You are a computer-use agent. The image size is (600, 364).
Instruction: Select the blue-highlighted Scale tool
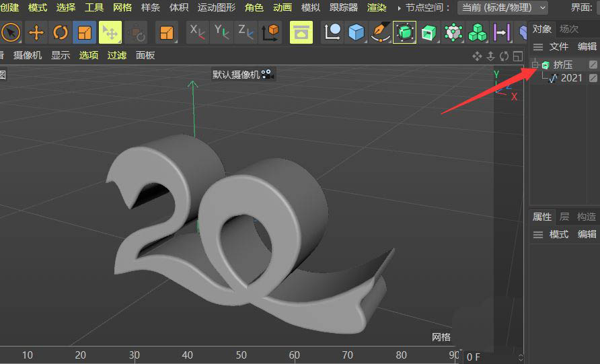tap(84, 32)
